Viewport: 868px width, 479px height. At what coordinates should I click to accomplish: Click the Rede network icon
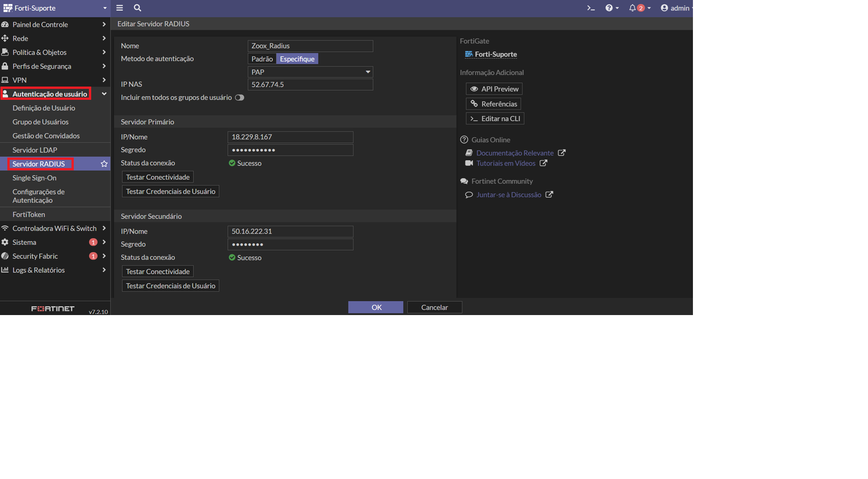click(x=5, y=38)
